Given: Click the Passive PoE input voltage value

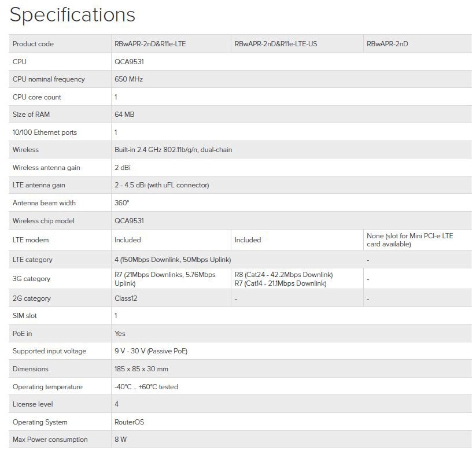Looking at the screenshot, I should 150,351.
